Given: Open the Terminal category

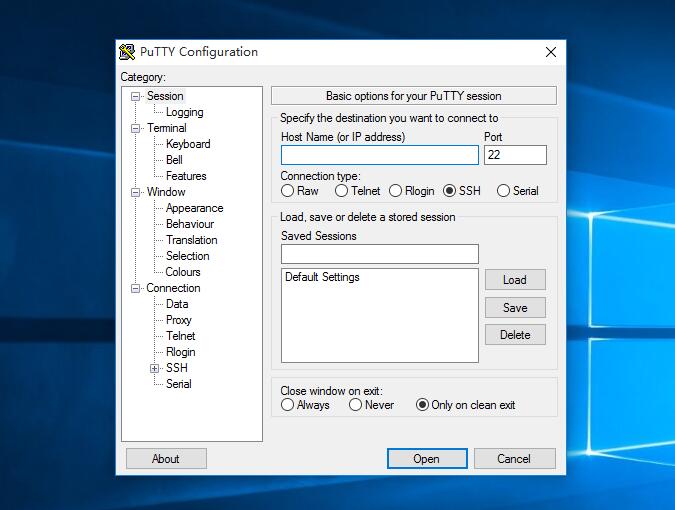Looking at the screenshot, I should pos(167,128).
